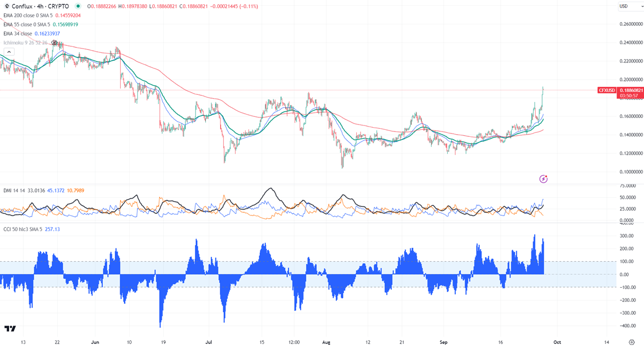Click the 75.0000 DMI scale label
Image resolution: width=644 pixels, height=347 pixels.
click(627, 185)
